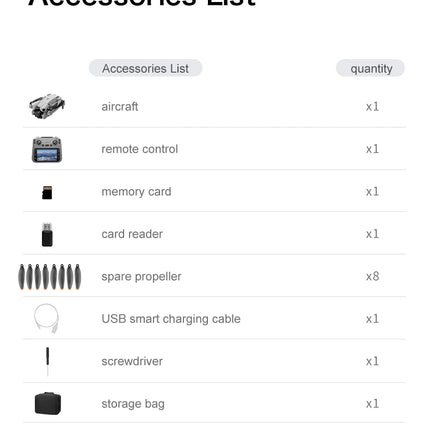Click the black storage bag image
Screen dimensions: 430x430
(48, 403)
